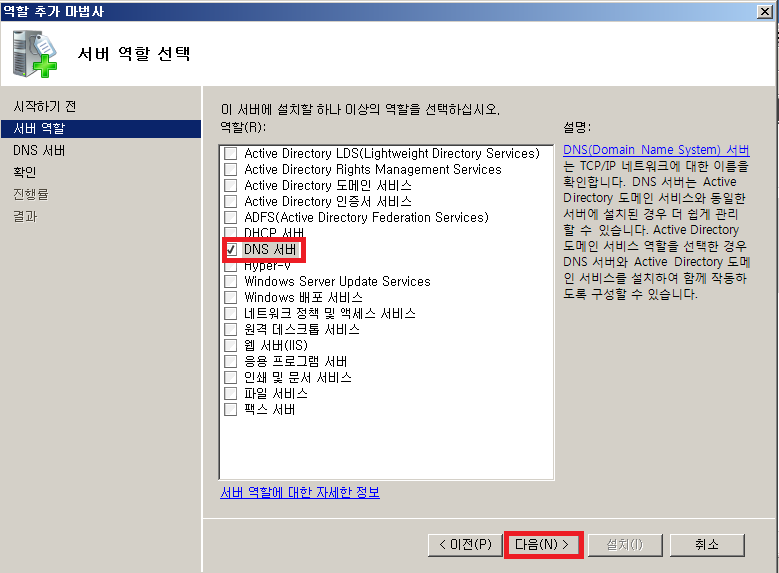Image resolution: width=779 pixels, height=573 pixels.
Task: Open 확인 step in sidebar
Action: (x=25, y=172)
